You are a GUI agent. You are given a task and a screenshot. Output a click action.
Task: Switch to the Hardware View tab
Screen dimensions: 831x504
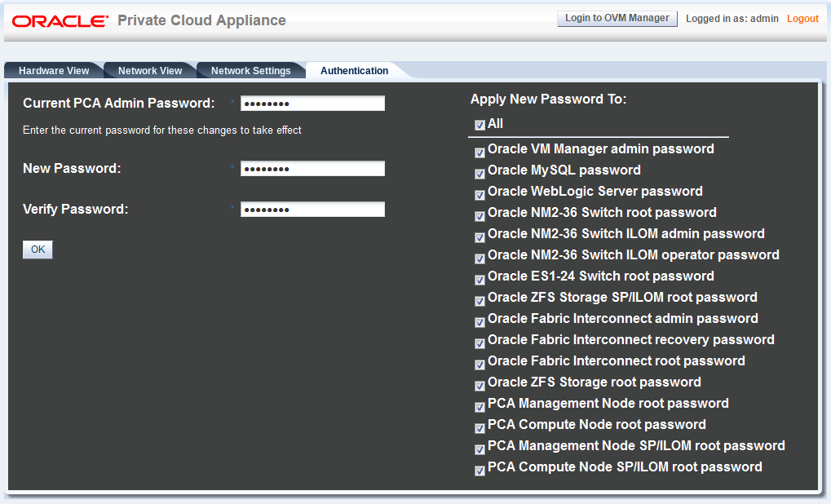coord(54,70)
